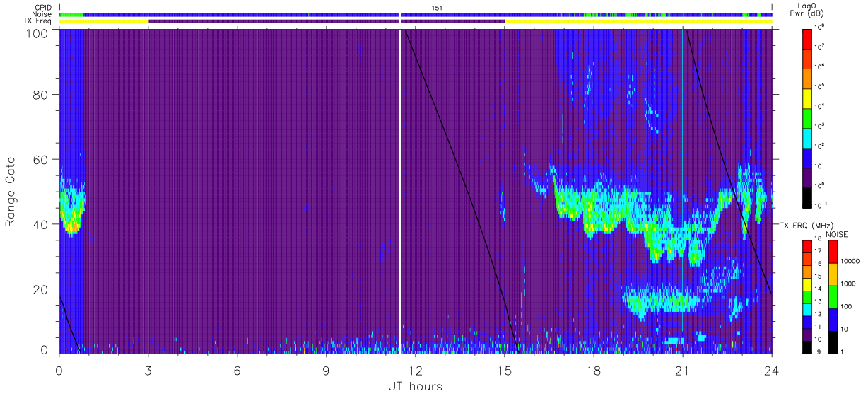Click Range Gate tick label '100'
The height and width of the screenshot is (401, 868).
coord(37,33)
